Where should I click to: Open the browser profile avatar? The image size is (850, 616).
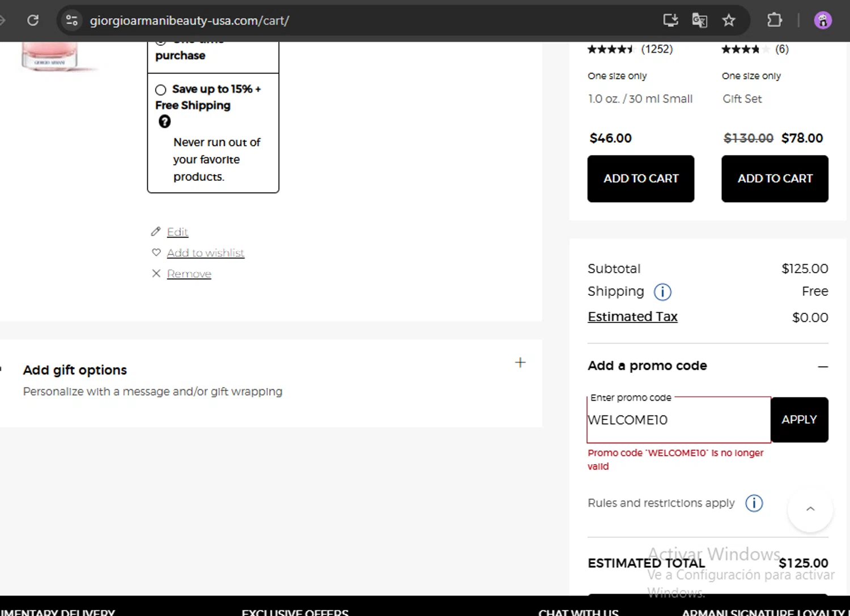(823, 20)
